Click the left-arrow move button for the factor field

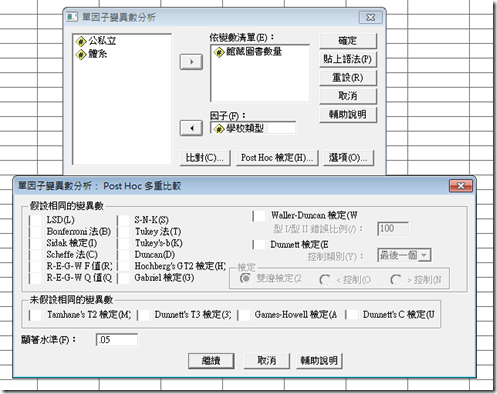(191, 128)
